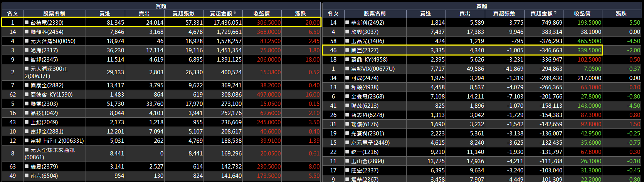Tick the checkbox beside 聯發科(2454)
This screenshot has height=182, width=644.
coord(27,32)
